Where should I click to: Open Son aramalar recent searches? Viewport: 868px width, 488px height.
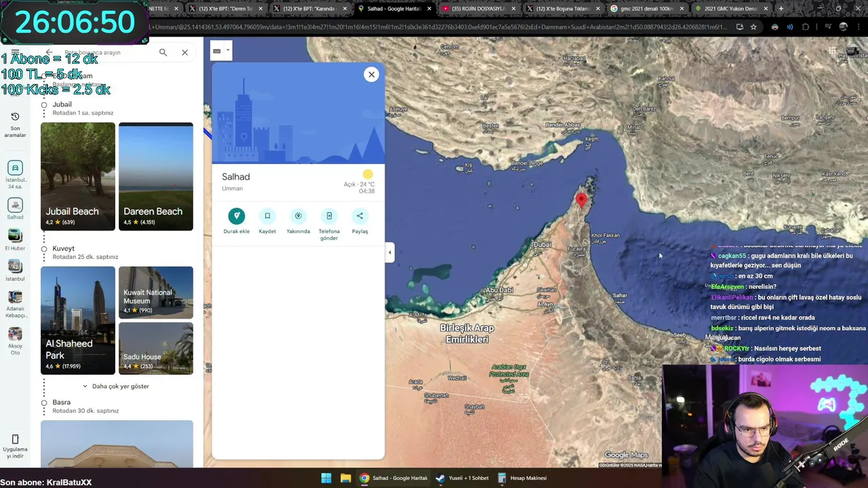coord(15,123)
